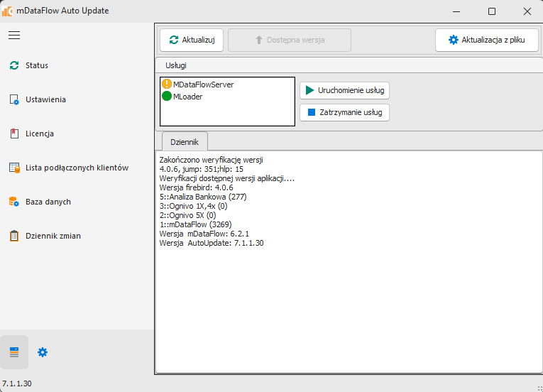Image resolution: width=543 pixels, height=392 pixels.
Task: Click log line 'Weryfikacji dostępnej wersji aplikacji'
Action: [227, 178]
